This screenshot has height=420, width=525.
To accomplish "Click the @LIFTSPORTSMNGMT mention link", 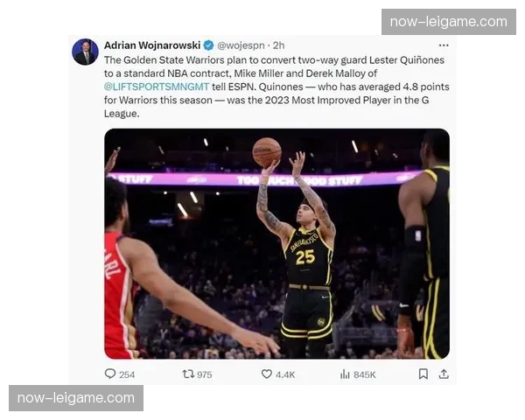I will [x=157, y=87].
